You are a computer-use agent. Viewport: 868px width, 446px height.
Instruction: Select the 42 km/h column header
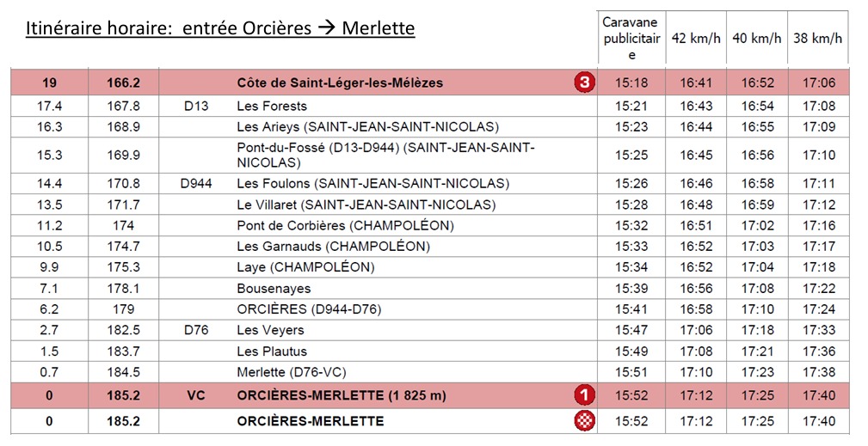[x=696, y=38]
